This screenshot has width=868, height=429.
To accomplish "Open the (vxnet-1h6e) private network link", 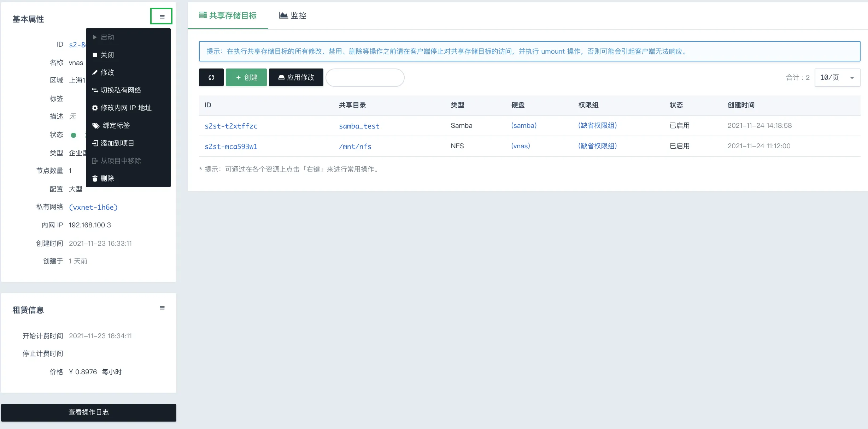I will (93, 207).
